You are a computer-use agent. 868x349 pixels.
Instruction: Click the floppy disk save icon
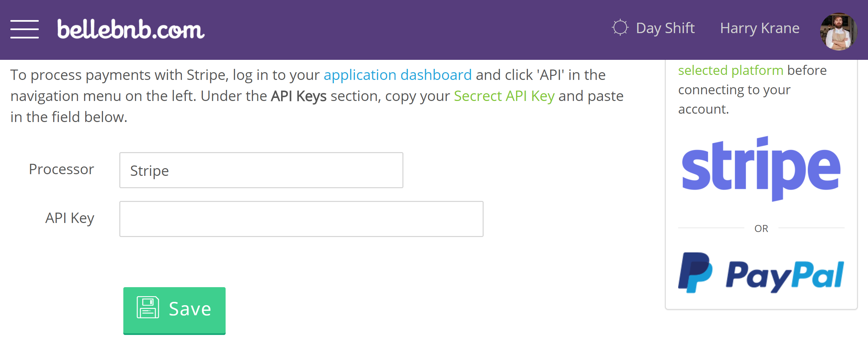148,308
